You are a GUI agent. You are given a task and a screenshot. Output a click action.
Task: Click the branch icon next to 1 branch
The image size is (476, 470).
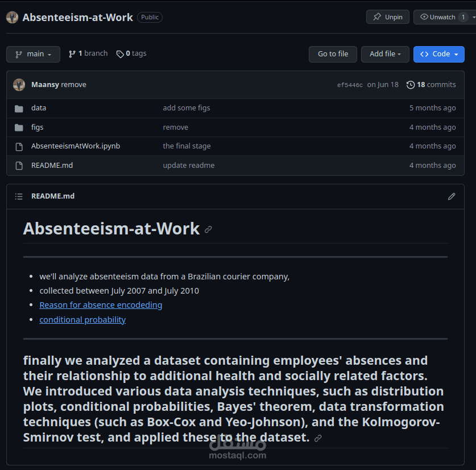click(71, 53)
